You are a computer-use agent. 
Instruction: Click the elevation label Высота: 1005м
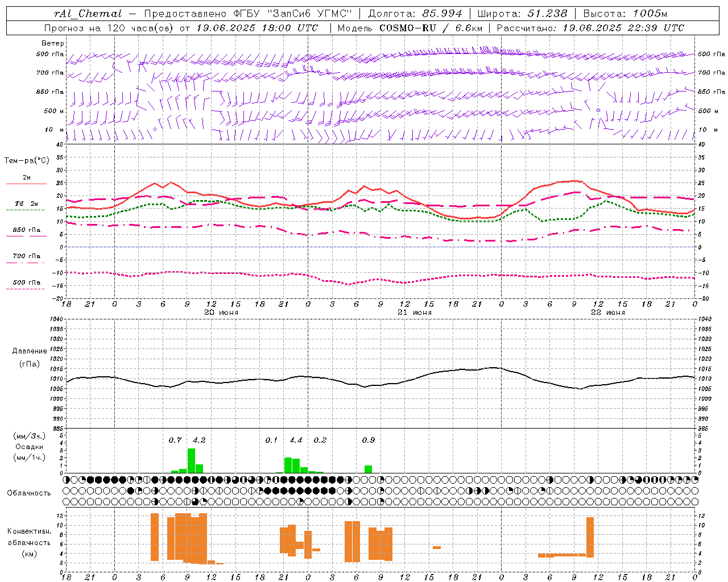625,14
